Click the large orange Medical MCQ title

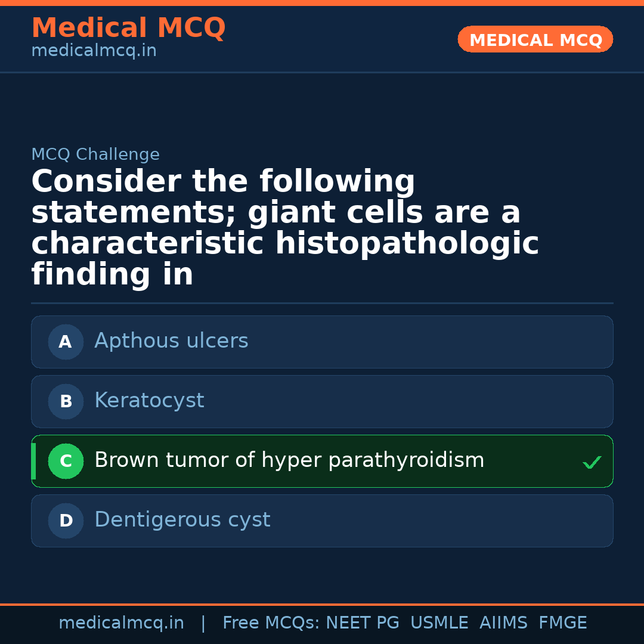click(128, 28)
